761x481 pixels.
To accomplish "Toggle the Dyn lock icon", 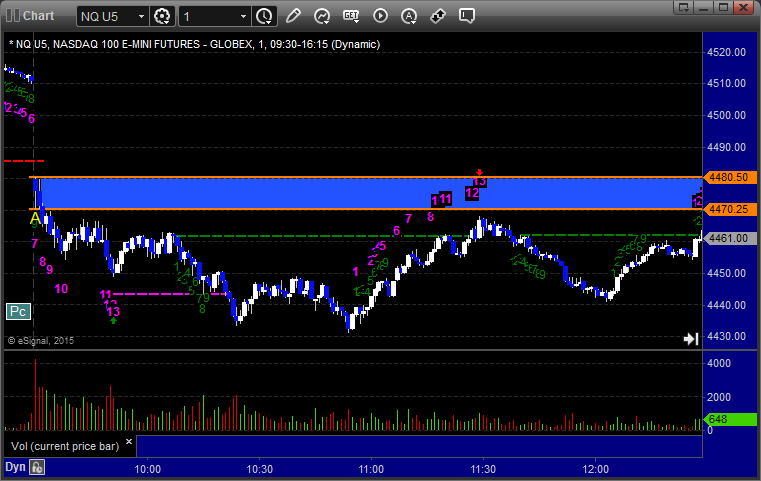I will pyautogui.click(x=37, y=467).
